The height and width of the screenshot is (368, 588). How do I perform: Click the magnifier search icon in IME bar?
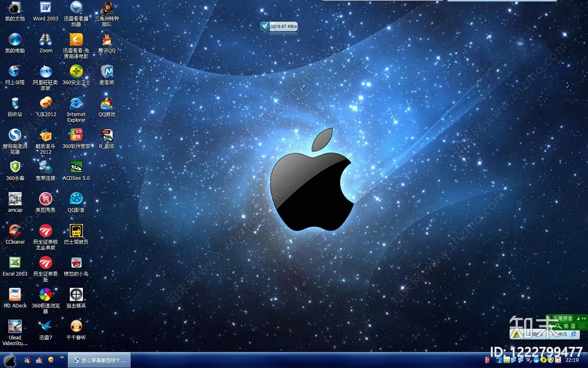click(x=558, y=326)
